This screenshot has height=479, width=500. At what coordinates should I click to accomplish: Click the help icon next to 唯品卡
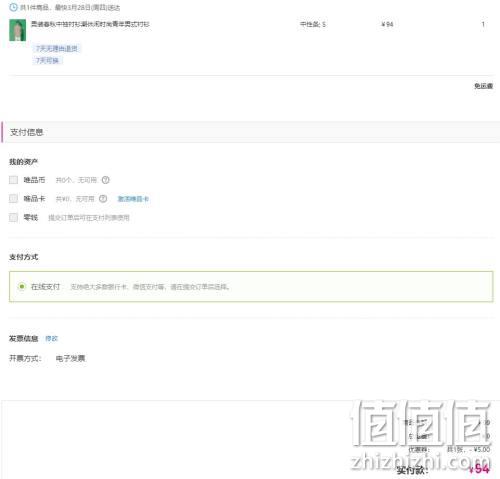[x=103, y=199]
